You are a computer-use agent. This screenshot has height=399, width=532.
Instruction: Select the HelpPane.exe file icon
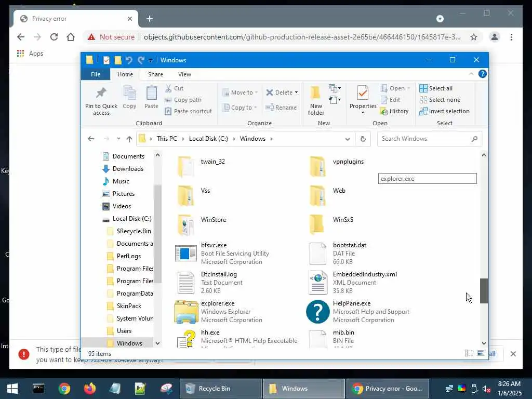pos(317,312)
